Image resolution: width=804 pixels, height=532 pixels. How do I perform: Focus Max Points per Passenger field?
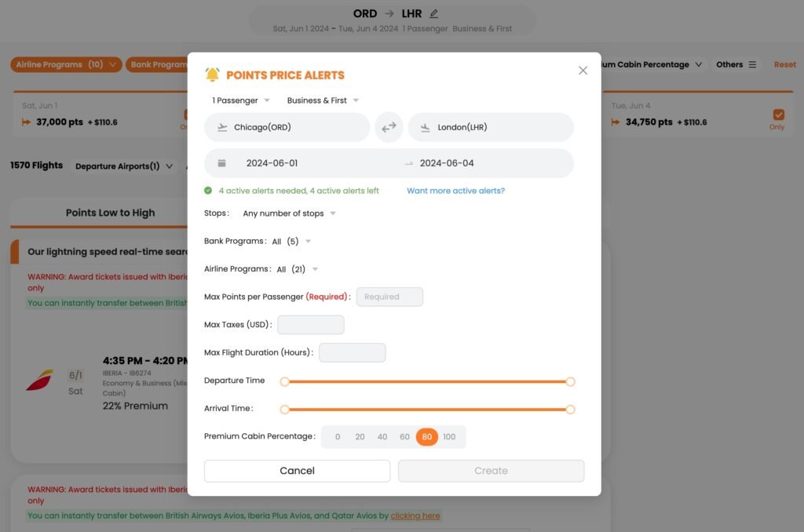pos(389,297)
